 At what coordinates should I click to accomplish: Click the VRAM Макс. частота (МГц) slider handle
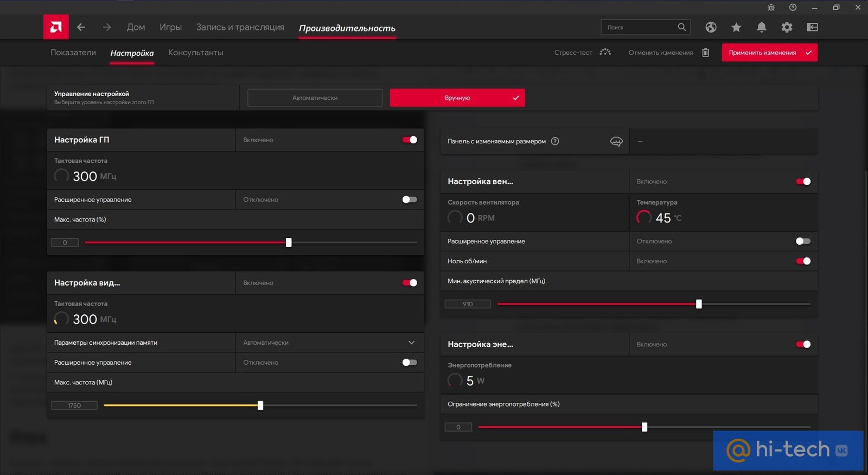coord(260,406)
